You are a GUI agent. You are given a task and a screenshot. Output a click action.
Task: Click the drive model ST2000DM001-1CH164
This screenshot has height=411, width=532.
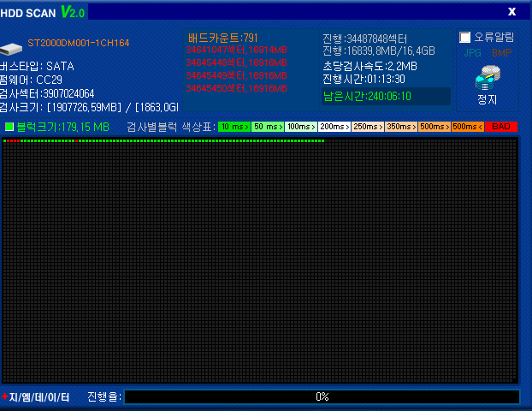coord(79,42)
